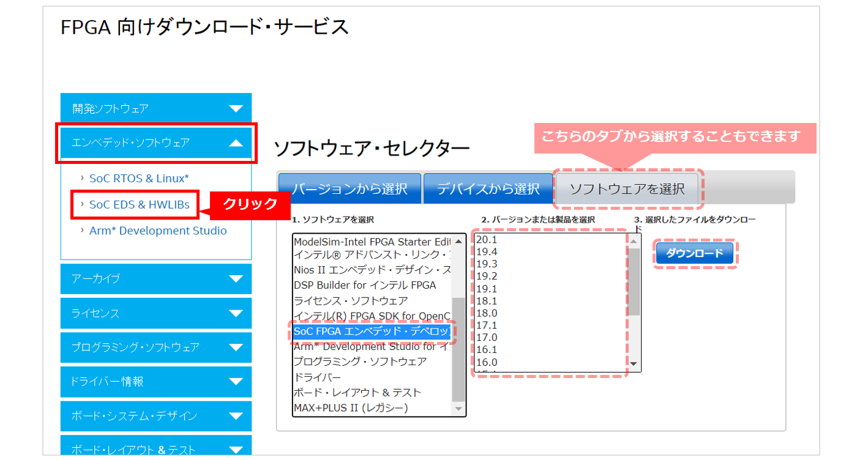The image size is (868, 460).
Task: Select インテル(R) FPGA SDK for OpenCL entry
Action: 372,316
